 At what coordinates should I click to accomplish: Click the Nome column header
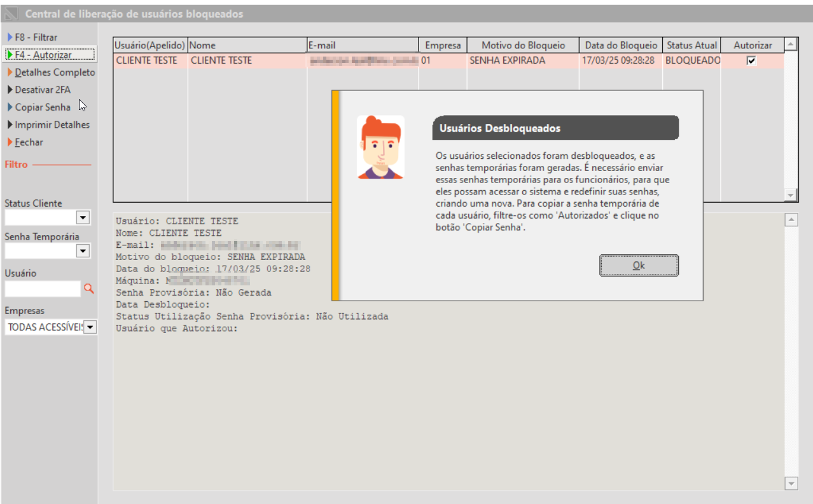tap(247, 45)
